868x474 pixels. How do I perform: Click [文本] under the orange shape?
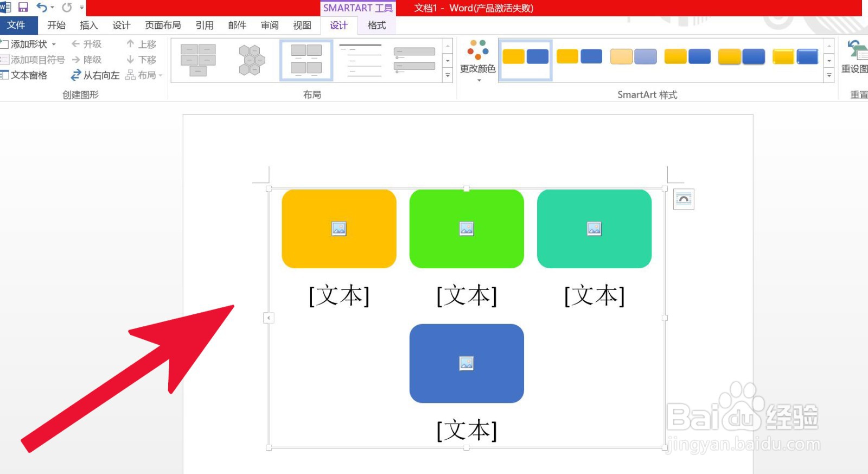pos(339,296)
